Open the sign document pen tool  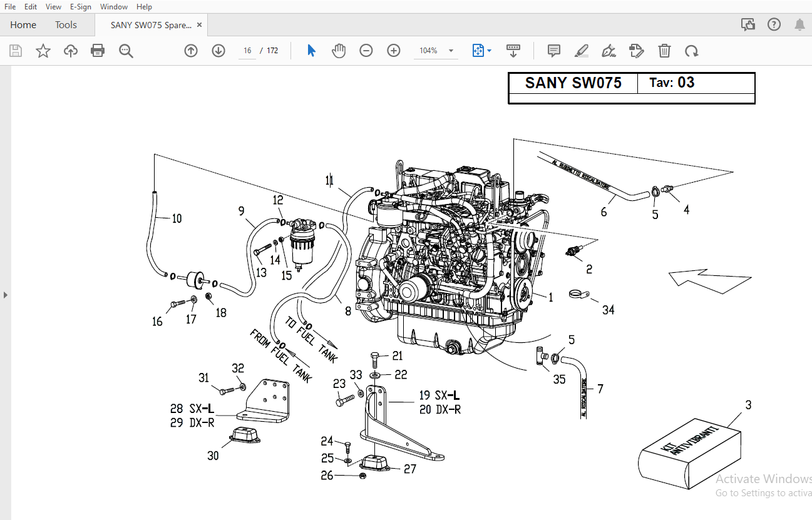609,51
